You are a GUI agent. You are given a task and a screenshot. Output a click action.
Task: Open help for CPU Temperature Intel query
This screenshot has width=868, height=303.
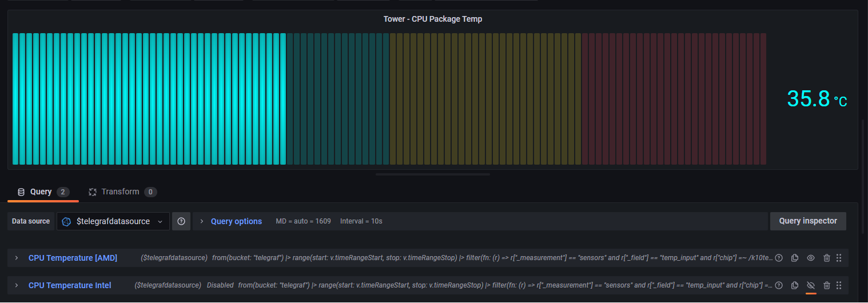coord(779,285)
